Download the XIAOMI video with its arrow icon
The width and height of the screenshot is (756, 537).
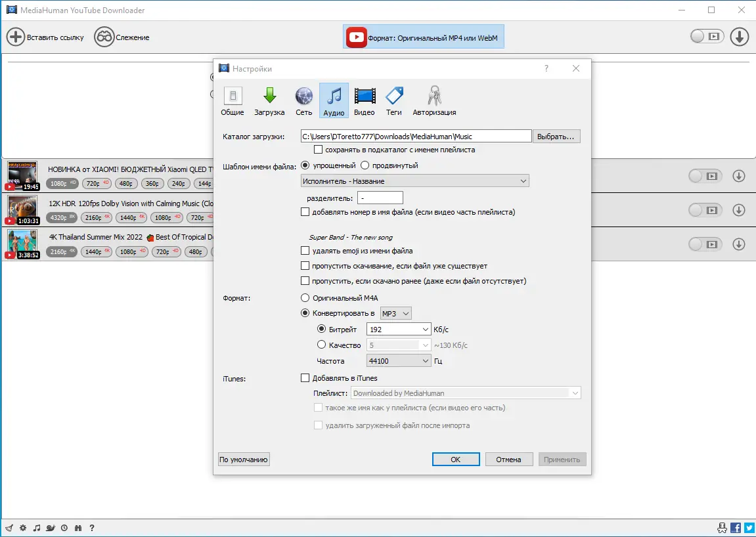[x=739, y=176]
